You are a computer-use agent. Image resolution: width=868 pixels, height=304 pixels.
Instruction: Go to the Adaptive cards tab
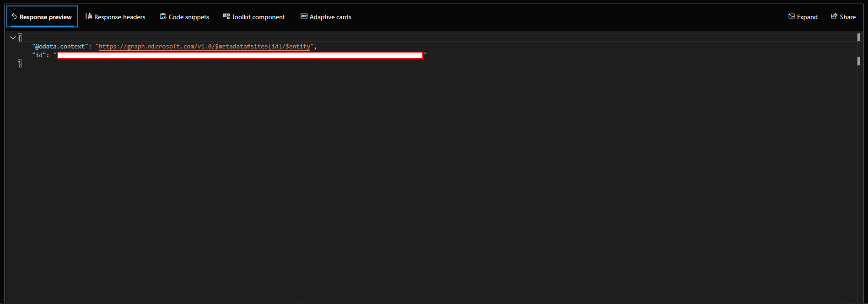[x=330, y=17]
